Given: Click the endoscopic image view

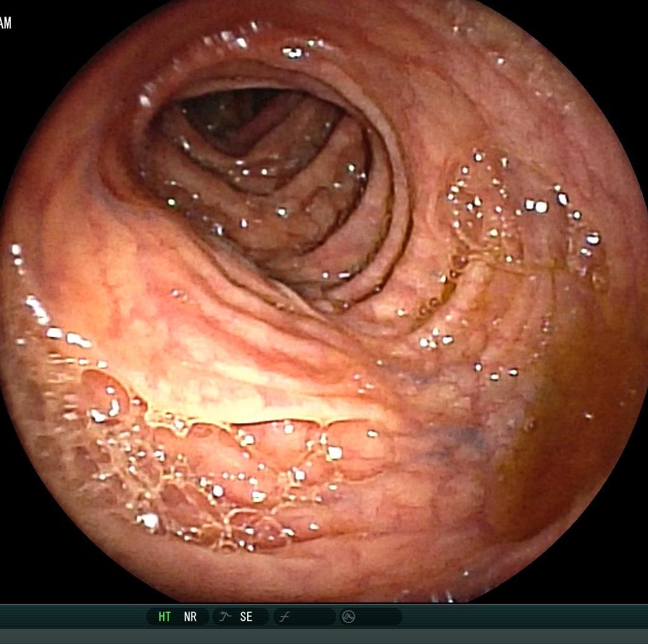Looking at the screenshot, I should coord(324,302).
